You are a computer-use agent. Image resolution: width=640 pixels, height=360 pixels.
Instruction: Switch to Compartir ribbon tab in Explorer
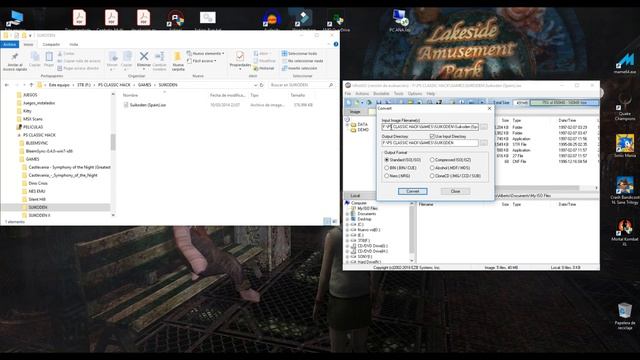pos(51,44)
